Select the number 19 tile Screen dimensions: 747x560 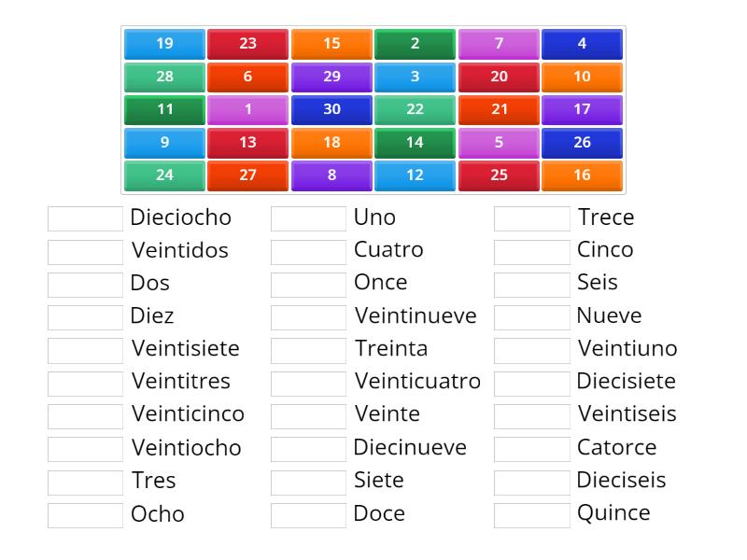pos(163,43)
